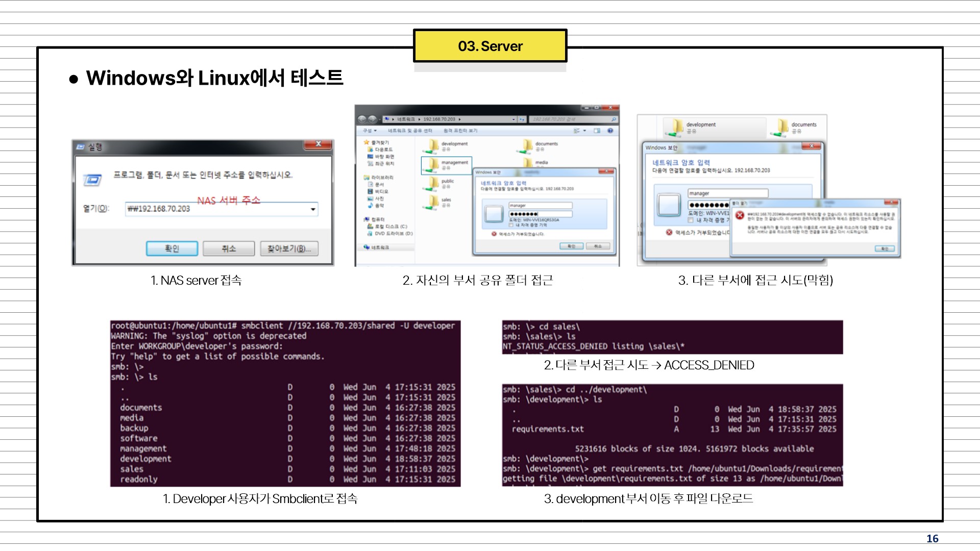Viewport: 980px width, 551px height.
Task: Click 네트워크 breadcrumb in address bar
Action: 406,119
